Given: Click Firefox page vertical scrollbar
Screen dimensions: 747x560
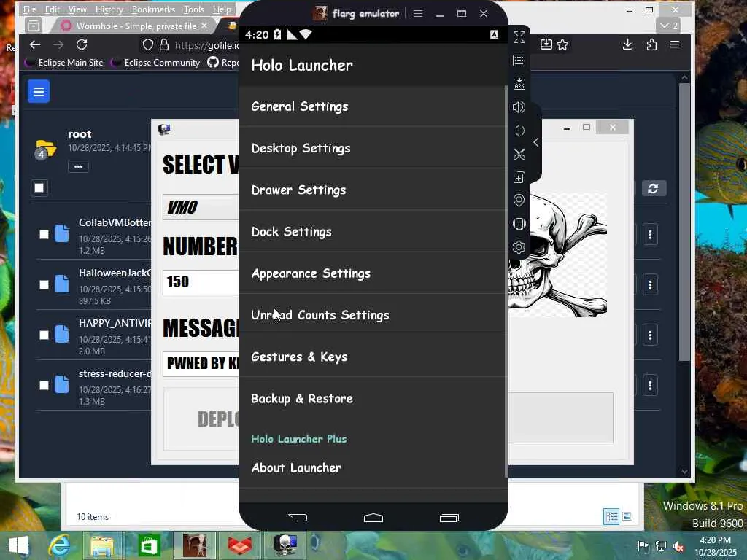Looking at the screenshot, I should point(684,222).
